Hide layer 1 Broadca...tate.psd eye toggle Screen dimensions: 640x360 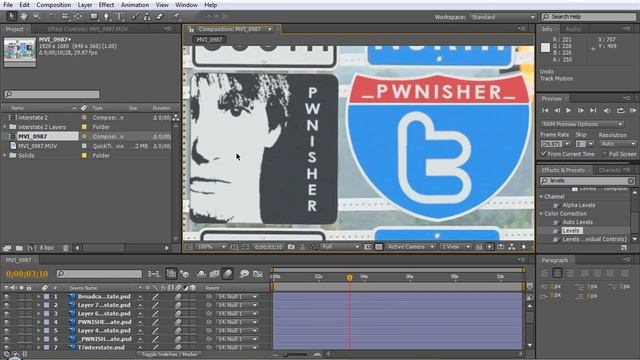[7, 297]
